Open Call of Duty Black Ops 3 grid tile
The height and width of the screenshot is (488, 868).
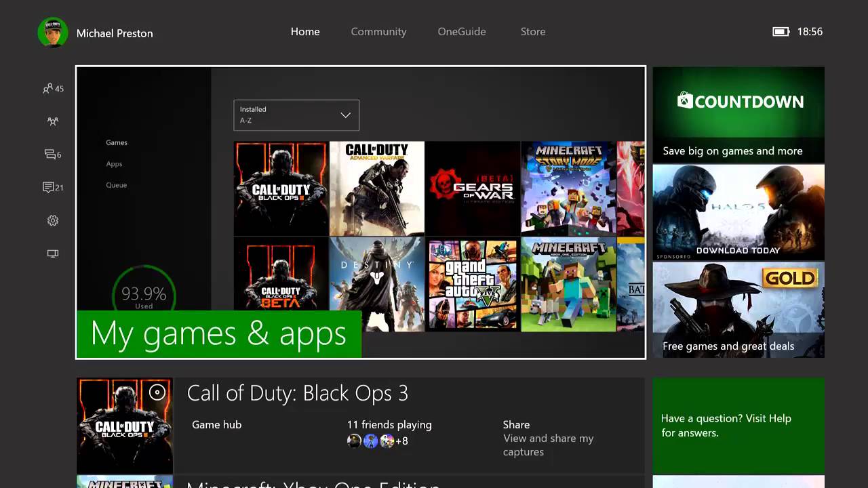point(281,188)
